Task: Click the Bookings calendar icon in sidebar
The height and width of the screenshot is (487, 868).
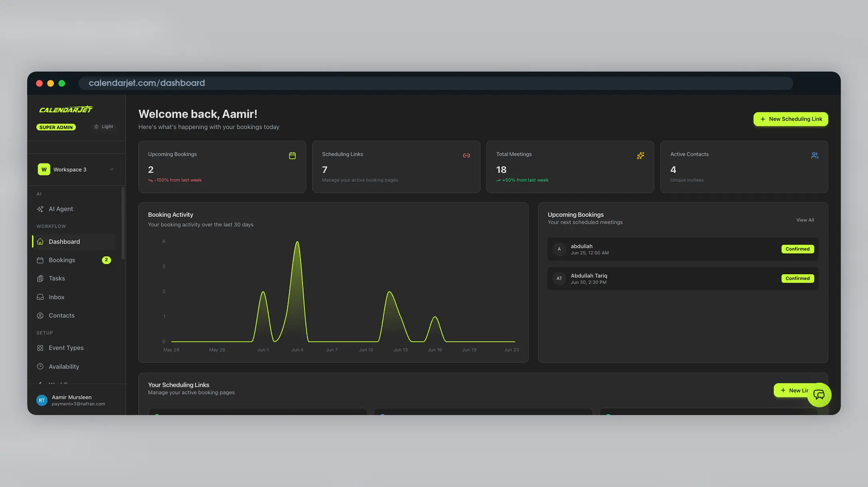Action: (40, 260)
